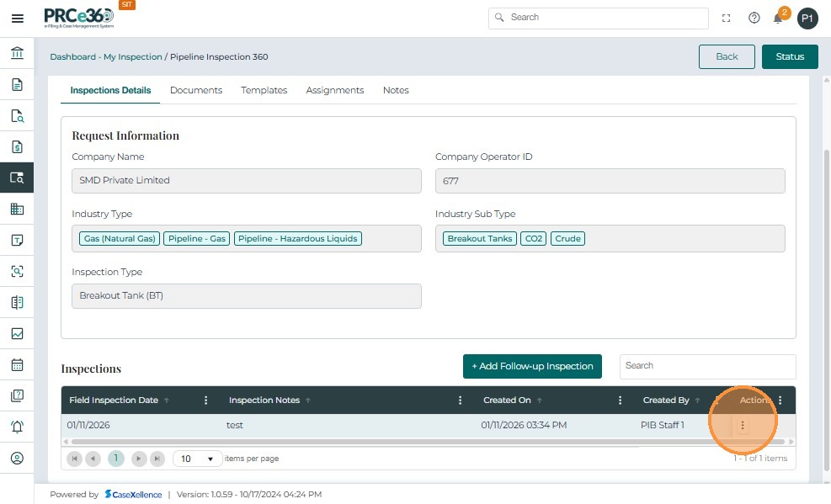
Task: Open row actions menu for 01/11/2026 inspection
Action: 742,426
